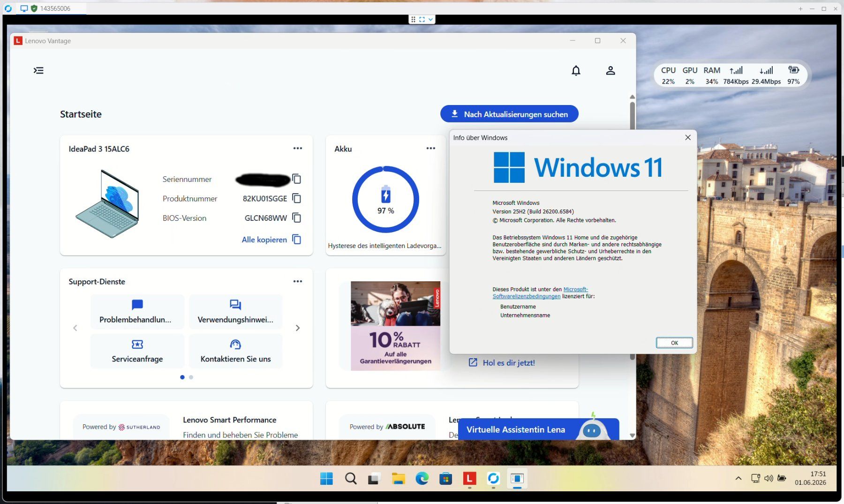Click the Hol es dir jetzt! link
This screenshot has width=844, height=504.
click(509, 362)
